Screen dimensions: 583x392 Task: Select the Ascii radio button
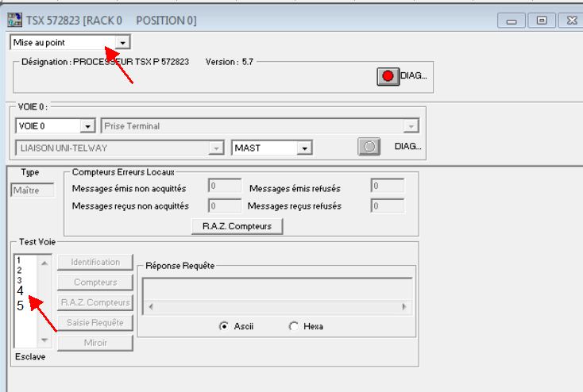click(x=224, y=326)
